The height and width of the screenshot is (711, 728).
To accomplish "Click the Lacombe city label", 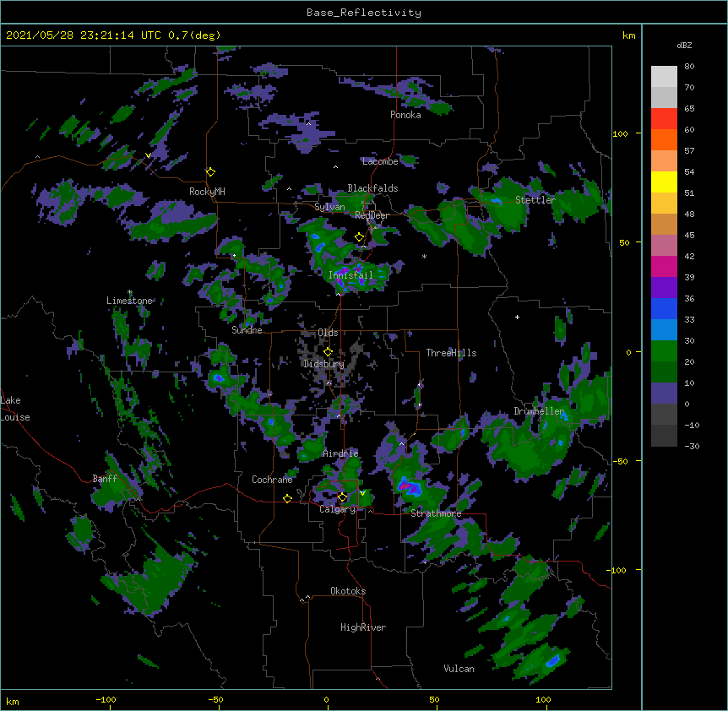I will (380, 161).
